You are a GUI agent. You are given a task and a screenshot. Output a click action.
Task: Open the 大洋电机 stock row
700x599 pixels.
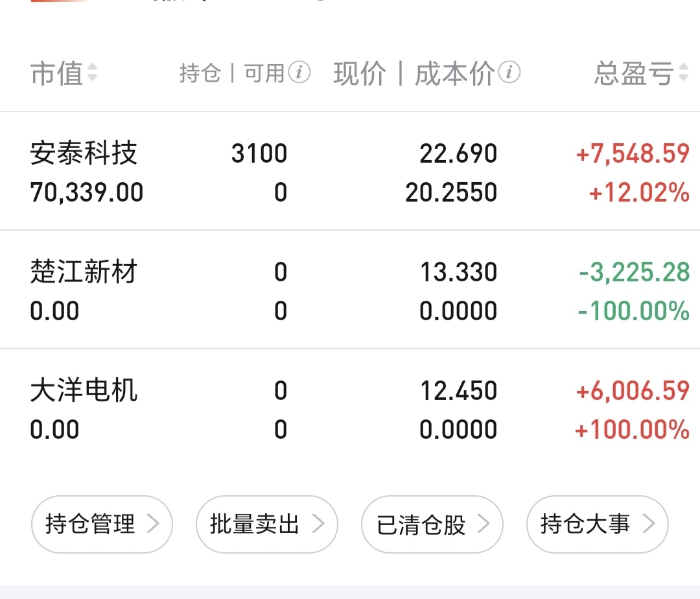[84, 391]
